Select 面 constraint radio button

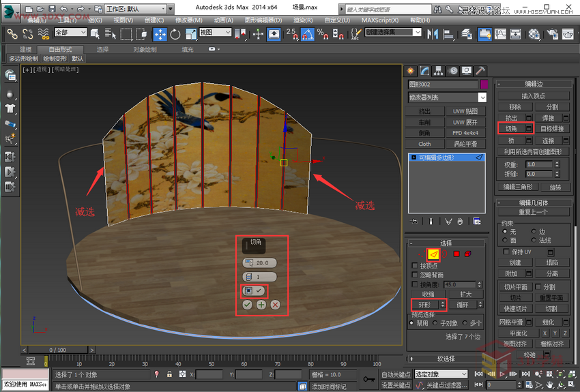505,240
